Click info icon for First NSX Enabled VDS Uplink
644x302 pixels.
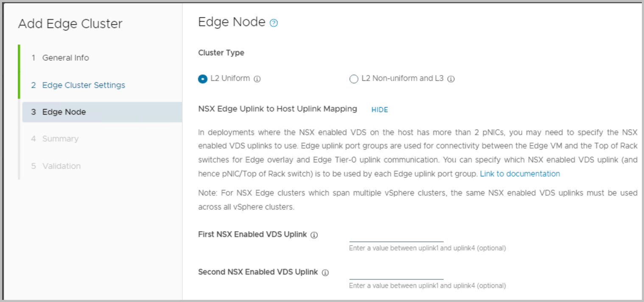pos(314,235)
